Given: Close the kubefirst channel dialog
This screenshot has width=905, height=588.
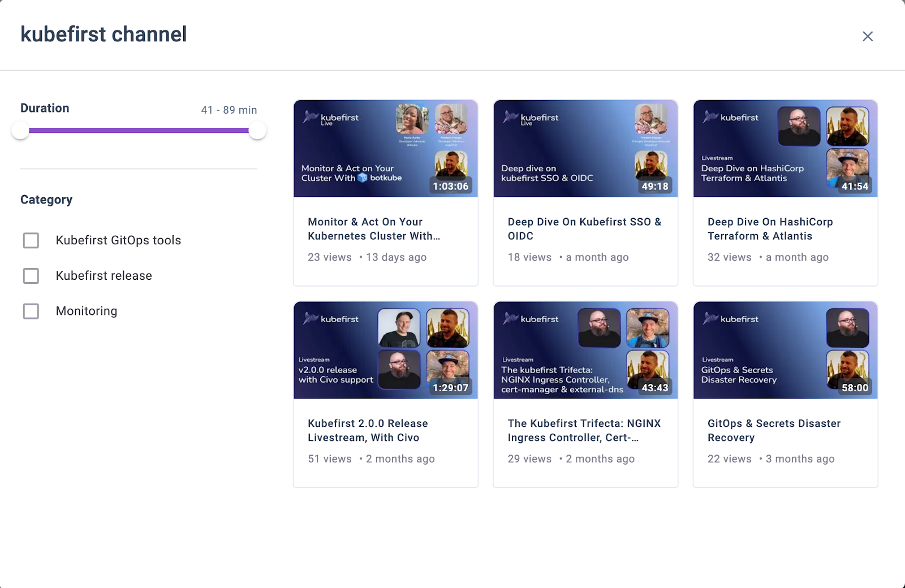Looking at the screenshot, I should (x=868, y=36).
